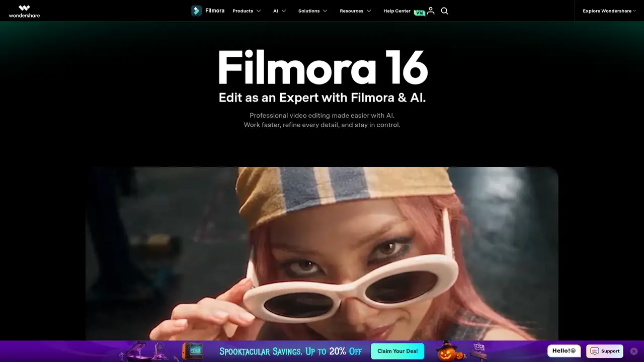Open the search magnifier icon
644x362 pixels.
click(x=445, y=11)
